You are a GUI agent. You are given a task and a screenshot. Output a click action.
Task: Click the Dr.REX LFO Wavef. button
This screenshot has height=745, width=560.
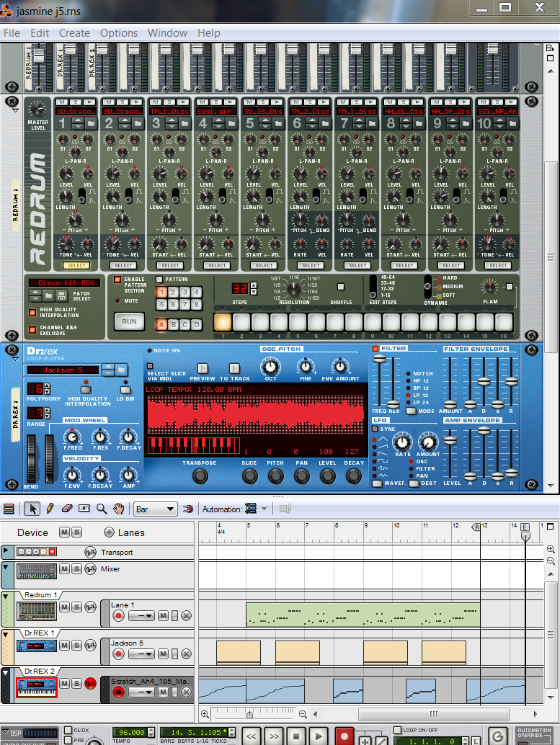tap(377, 483)
